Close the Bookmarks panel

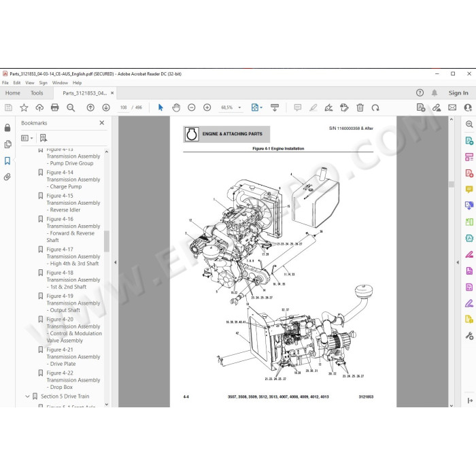coord(102,122)
